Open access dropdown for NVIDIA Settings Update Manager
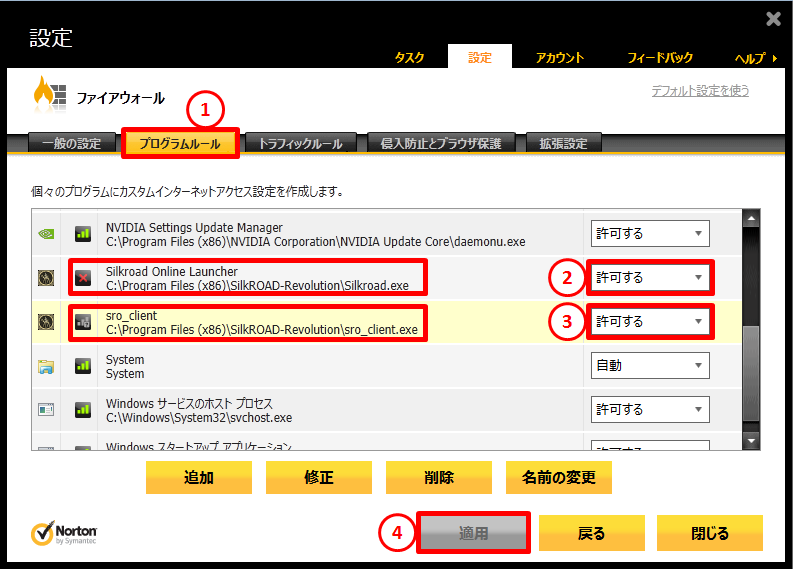This screenshot has height=569, width=793. 650,234
